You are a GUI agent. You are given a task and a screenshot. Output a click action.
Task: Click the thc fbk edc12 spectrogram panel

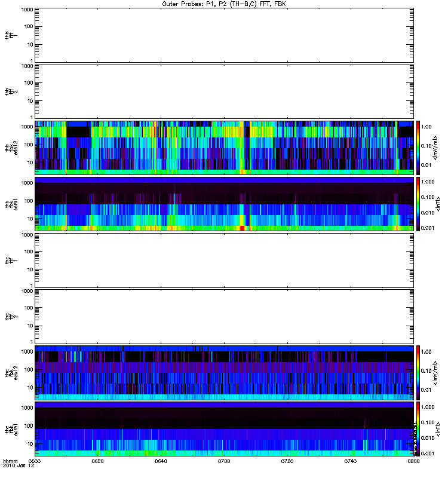click(225, 373)
